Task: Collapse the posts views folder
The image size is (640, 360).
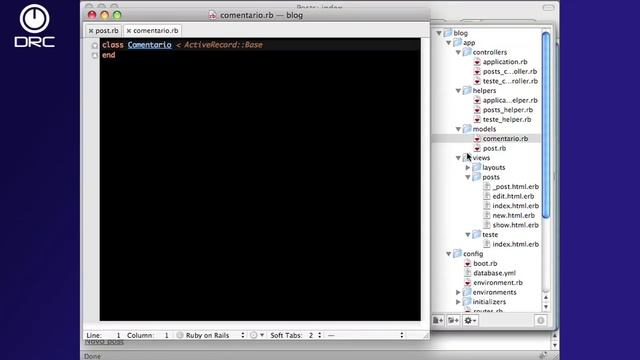Action: click(x=468, y=177)
